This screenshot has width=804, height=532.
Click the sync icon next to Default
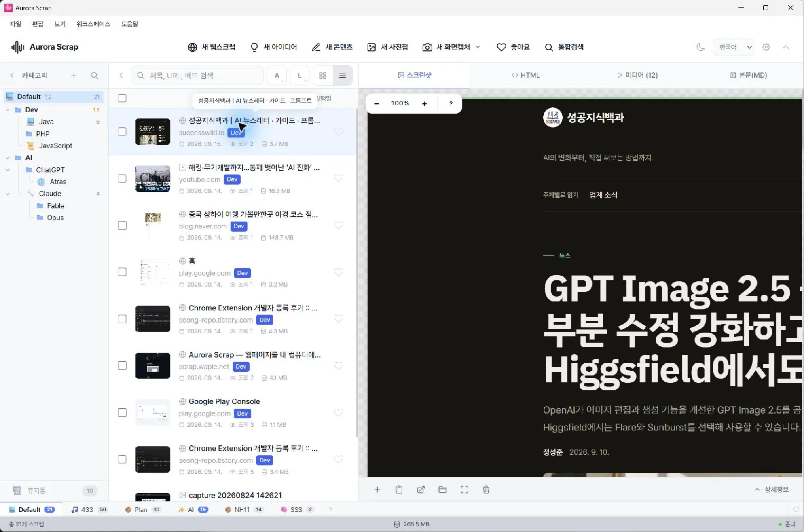coord(48,97)
